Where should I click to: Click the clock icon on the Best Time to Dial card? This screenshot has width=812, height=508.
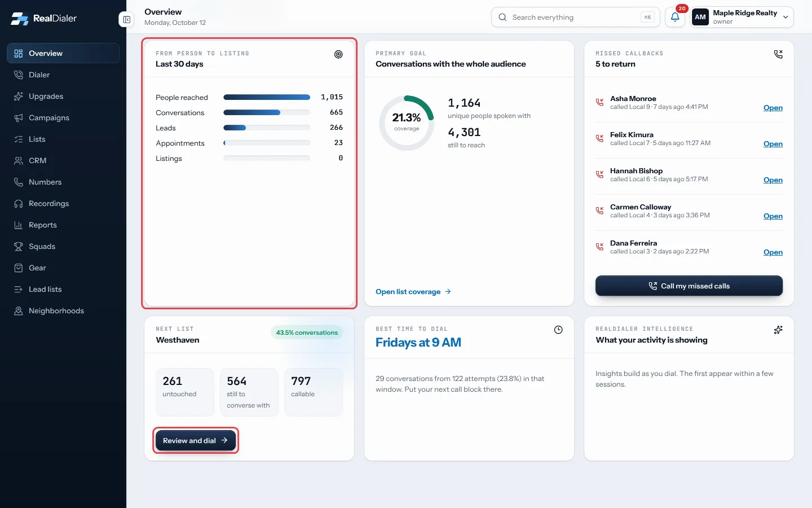558,330
